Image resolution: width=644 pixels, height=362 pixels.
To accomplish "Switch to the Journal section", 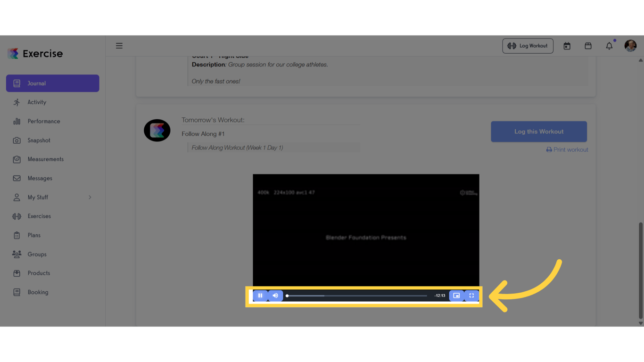I will point(52,83).
